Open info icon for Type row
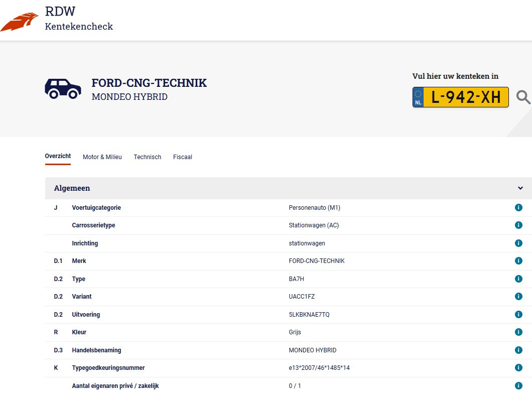 [x=518, y=279]
